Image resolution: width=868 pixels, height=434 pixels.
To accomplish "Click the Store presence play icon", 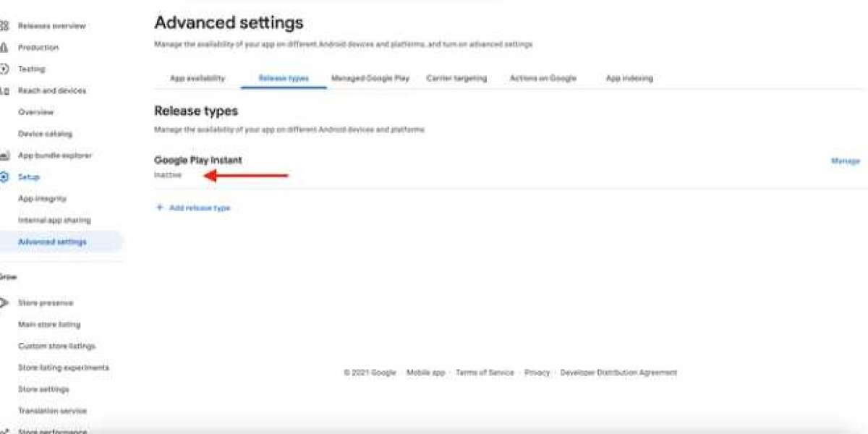I will pyautogui.click(x=4, y=303).
